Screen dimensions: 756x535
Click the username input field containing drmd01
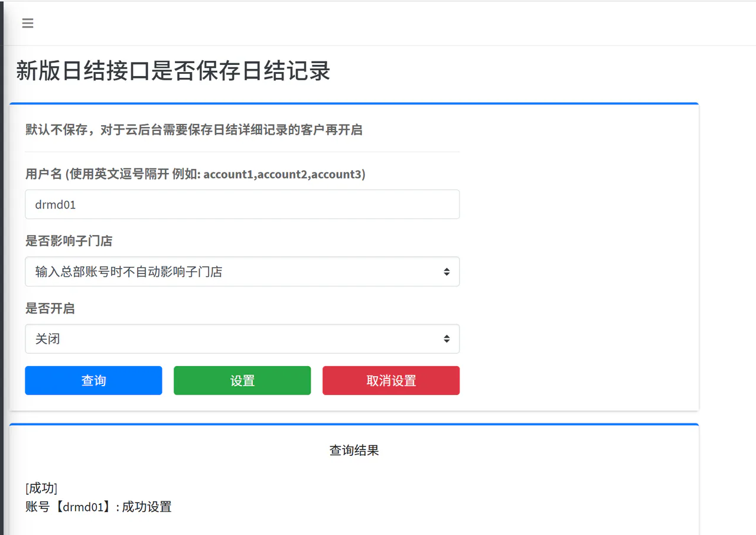242,204
